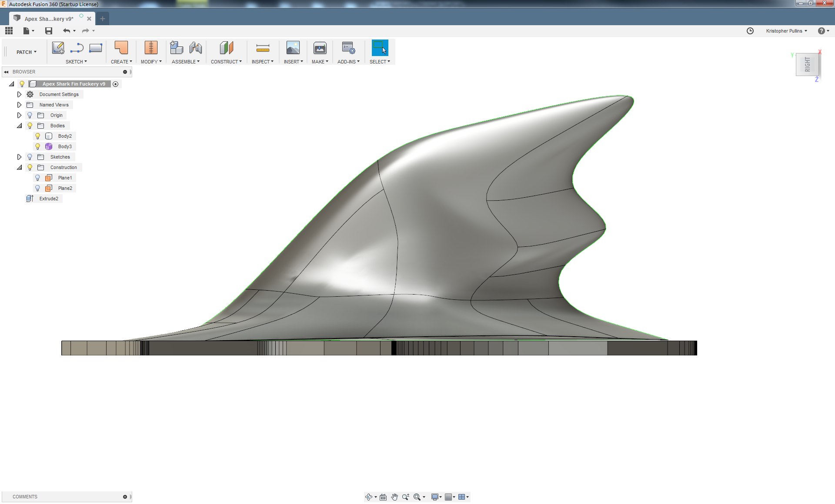This screenshot has height=504, width=835.
Task: Click the Select window selection icon
Action: point(380,47)
